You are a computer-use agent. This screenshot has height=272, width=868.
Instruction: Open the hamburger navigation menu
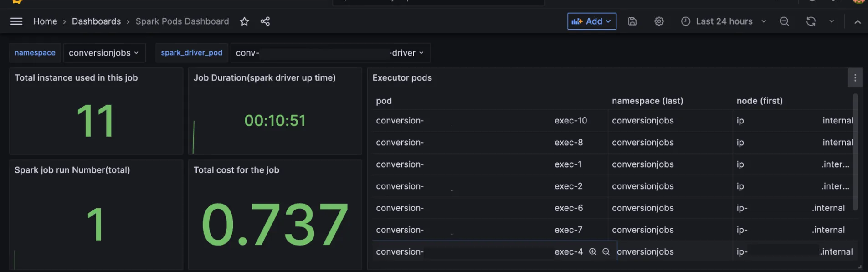click(16, 21)
